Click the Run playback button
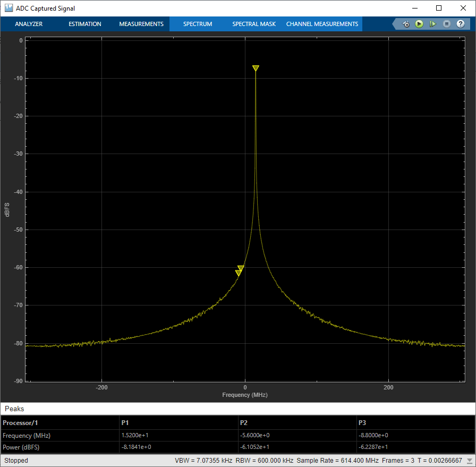The image size is (476, 467). (x=419, y=24)
